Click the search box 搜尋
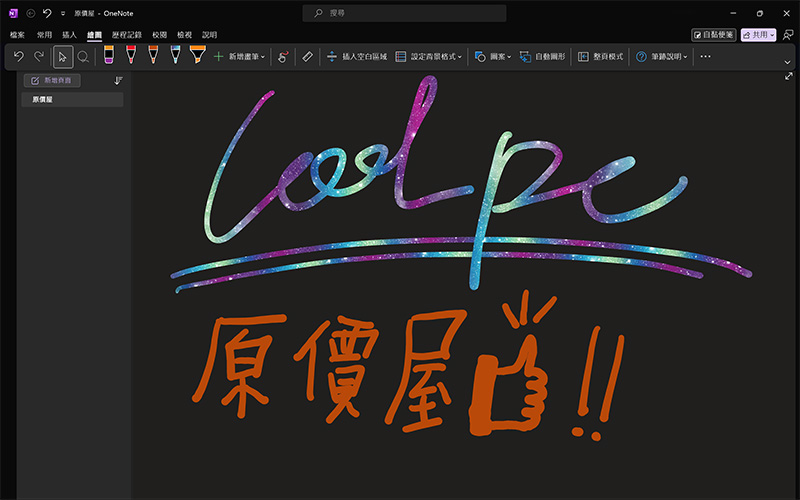The image size is (800, 500). click(404, 13)
